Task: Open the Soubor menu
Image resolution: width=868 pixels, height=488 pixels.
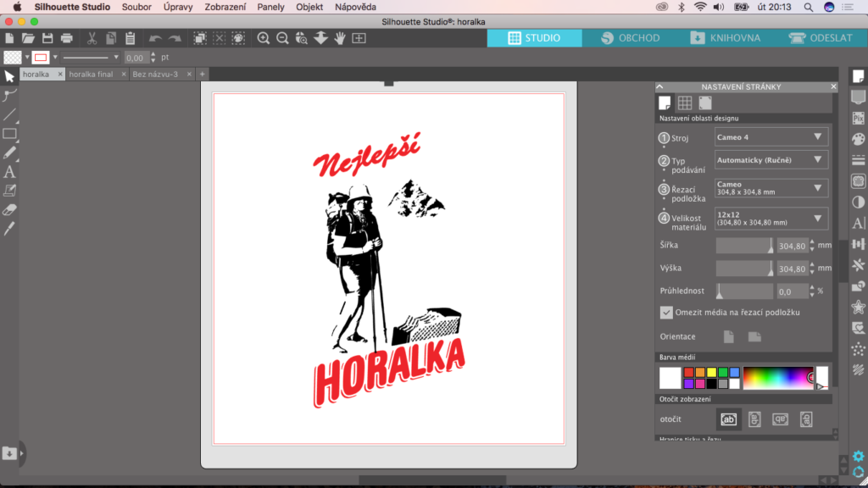Action: 136,7
